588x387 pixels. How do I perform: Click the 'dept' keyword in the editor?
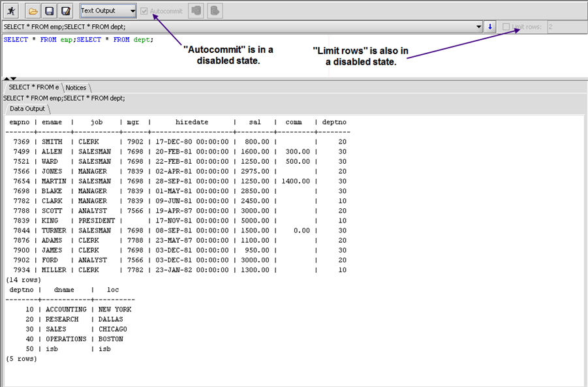pos(142,40)
